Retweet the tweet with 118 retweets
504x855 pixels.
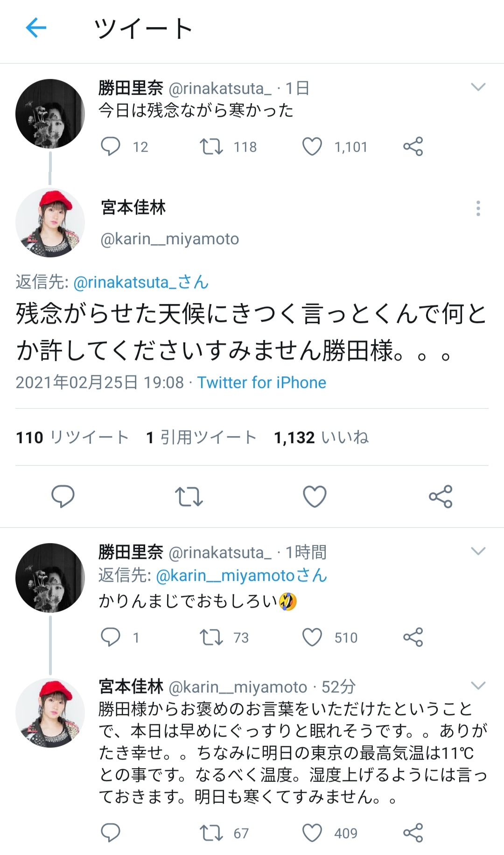click(211, 147)
